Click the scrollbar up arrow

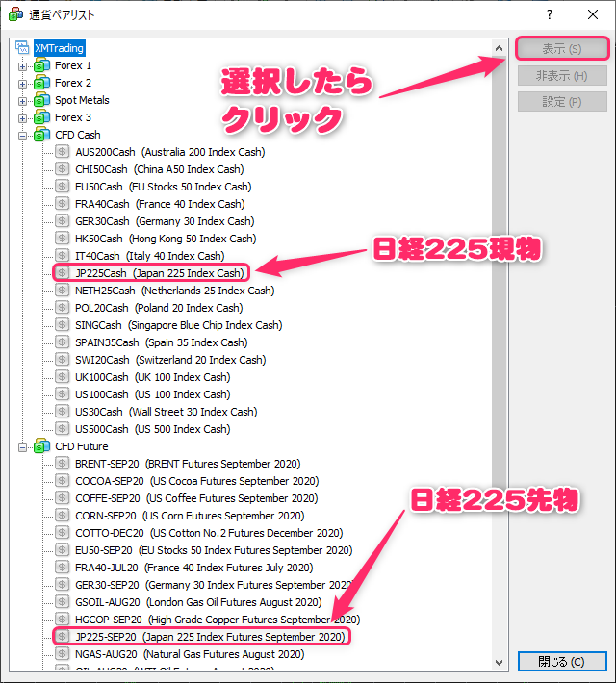(x=500, y=48)
